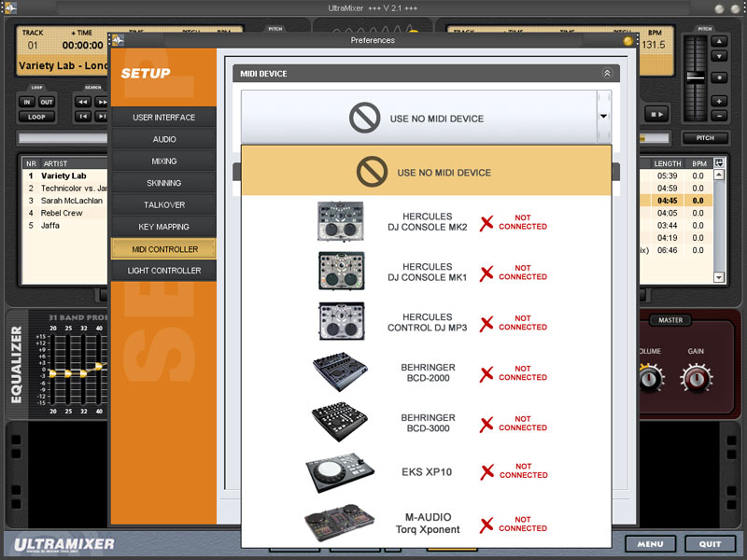Click Behringer BCD-3000 device name
747x560 pixels.
[428, 423]
